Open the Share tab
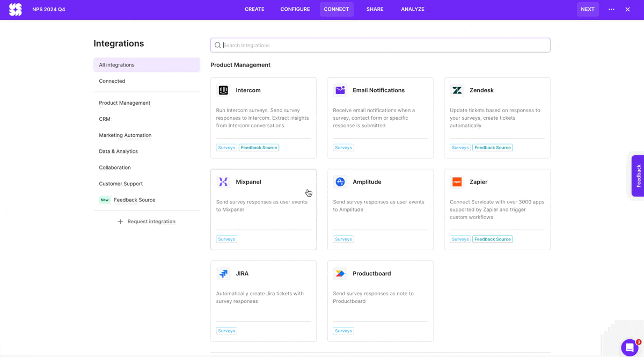 coord(375,9)
